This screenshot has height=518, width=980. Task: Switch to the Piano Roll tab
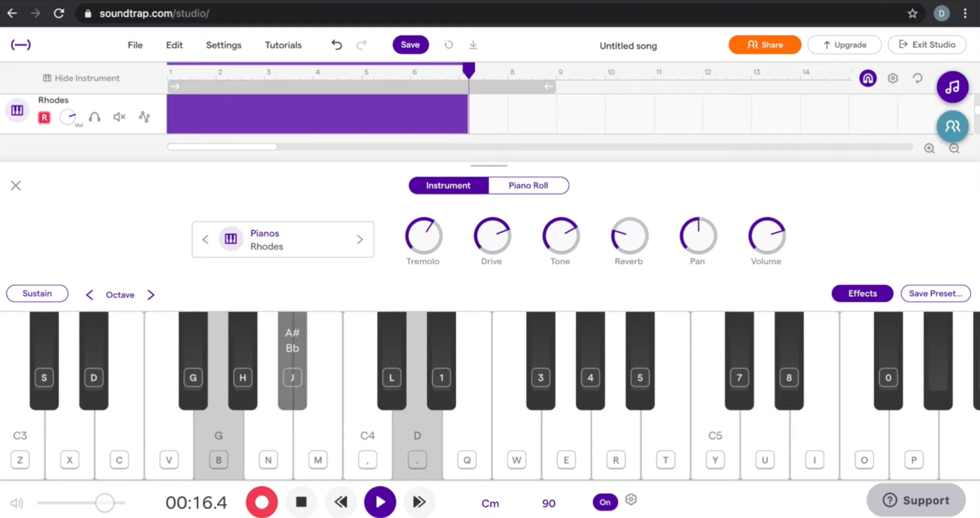[x=528, y=185]
